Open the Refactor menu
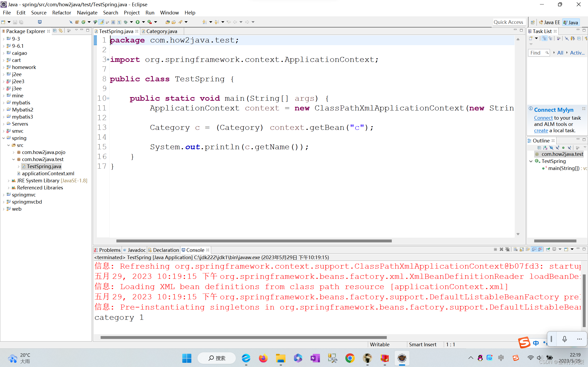 [x=61, y=13]
